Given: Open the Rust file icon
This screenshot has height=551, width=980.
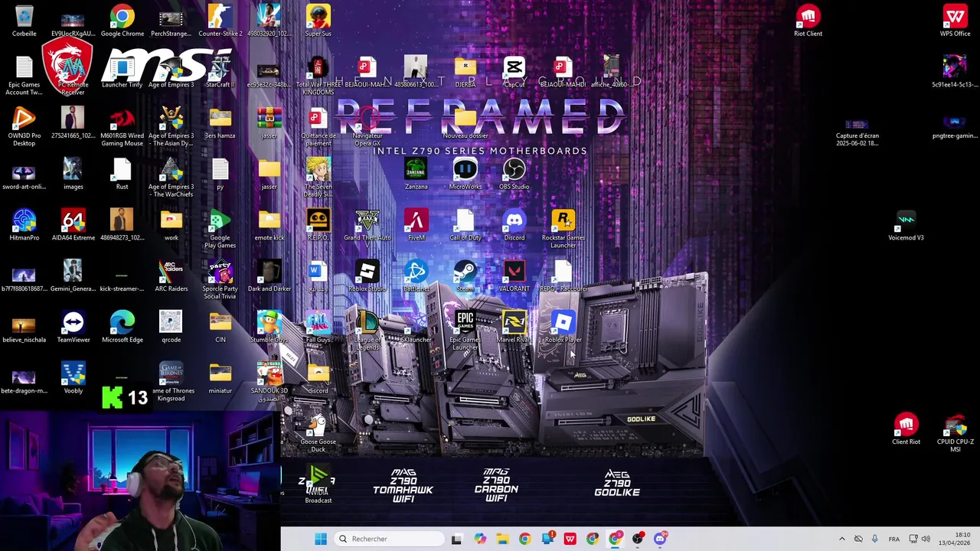Looking at the screenshot, I should pyautogui.click(x=122, y=174).
